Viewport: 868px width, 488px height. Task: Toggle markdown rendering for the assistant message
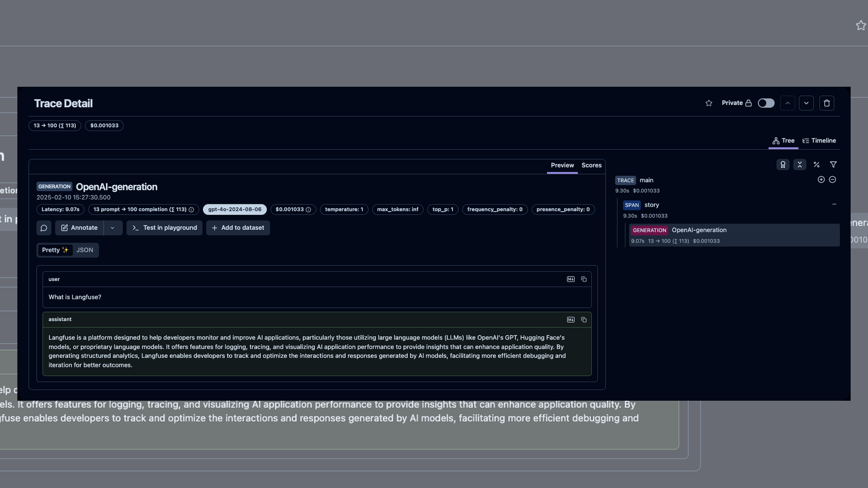pos(571,320)
